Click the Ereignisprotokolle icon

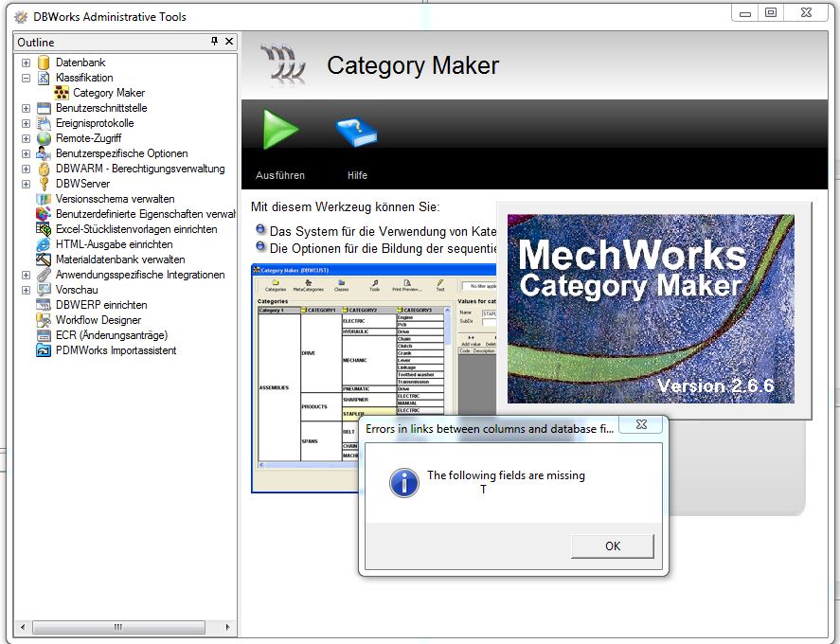click(x=44, y=123)
